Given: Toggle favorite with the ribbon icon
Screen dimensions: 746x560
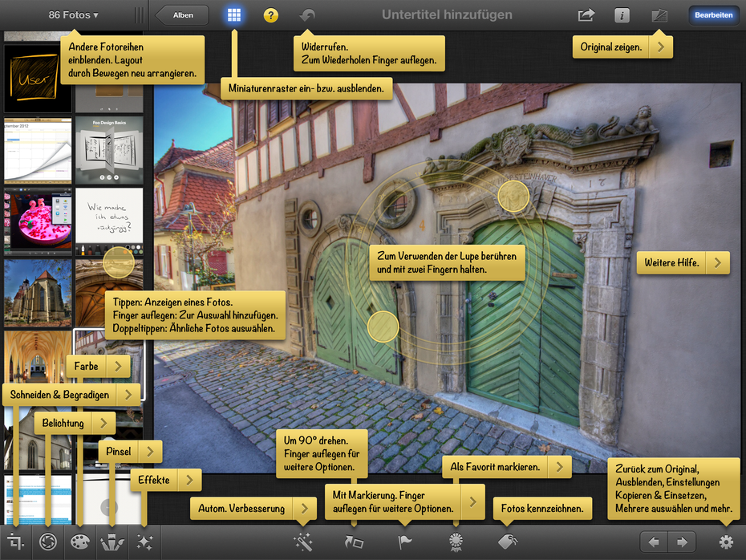Looking at the screenshot, I should tap(456, 542).
